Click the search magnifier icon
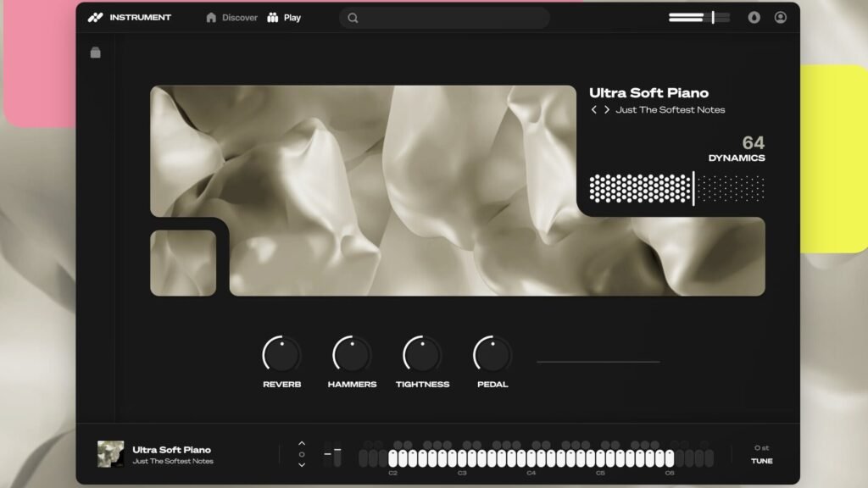The image size is (868, 488). [353, 18]
